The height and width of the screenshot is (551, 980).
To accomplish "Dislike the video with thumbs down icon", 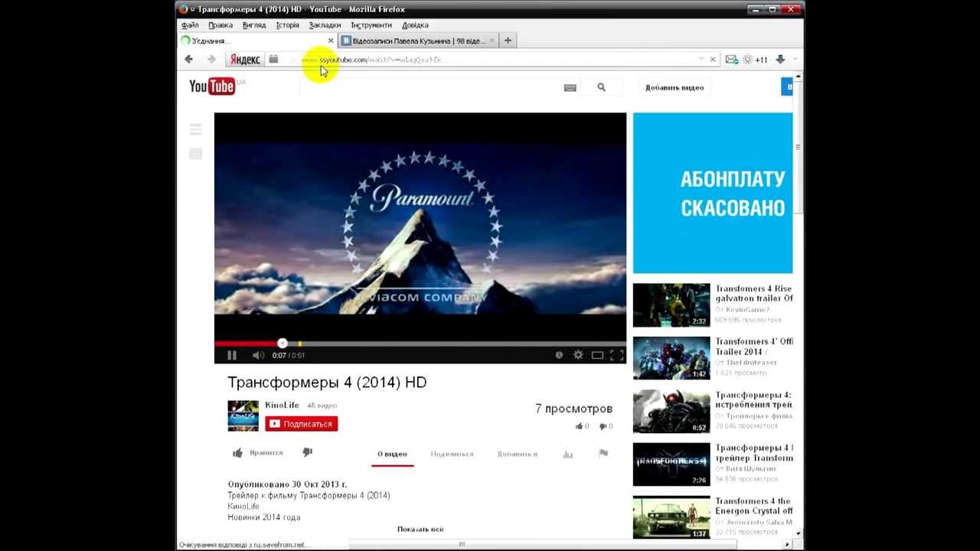I will point(308,453).
